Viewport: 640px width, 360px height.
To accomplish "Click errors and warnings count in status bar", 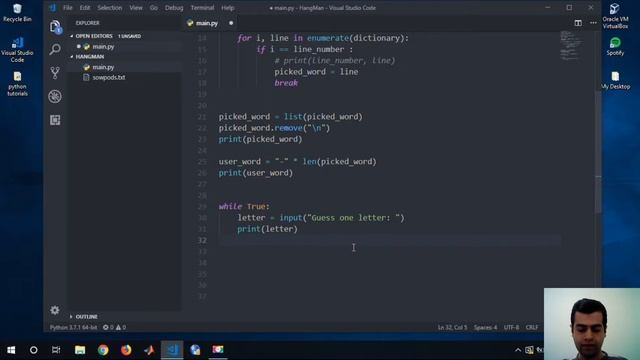I will coord(114,327).
